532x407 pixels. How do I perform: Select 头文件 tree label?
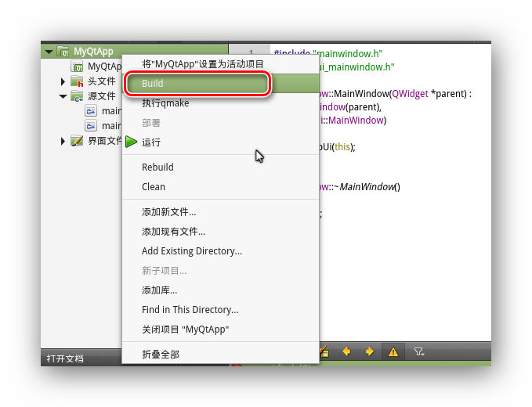point(101,81)
